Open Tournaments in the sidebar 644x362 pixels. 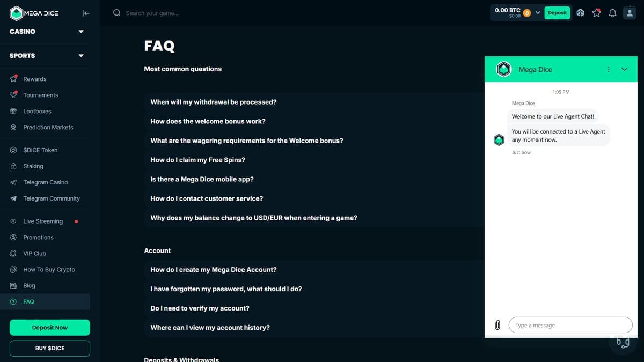coord(41,95)
